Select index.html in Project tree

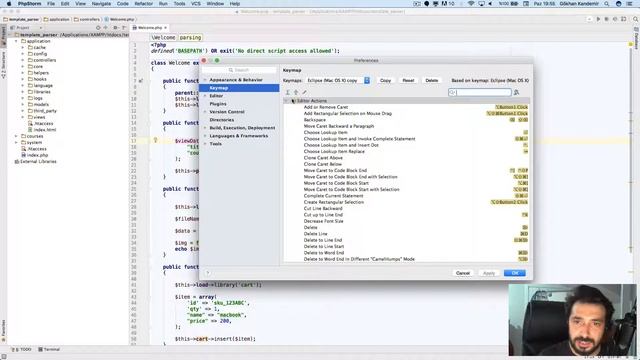42,130
